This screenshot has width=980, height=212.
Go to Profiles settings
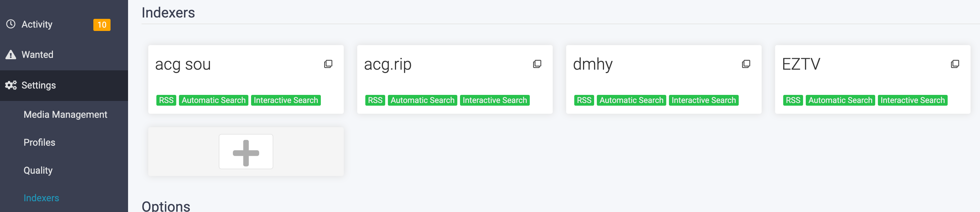pyautogui.click(x=39, y=142)
